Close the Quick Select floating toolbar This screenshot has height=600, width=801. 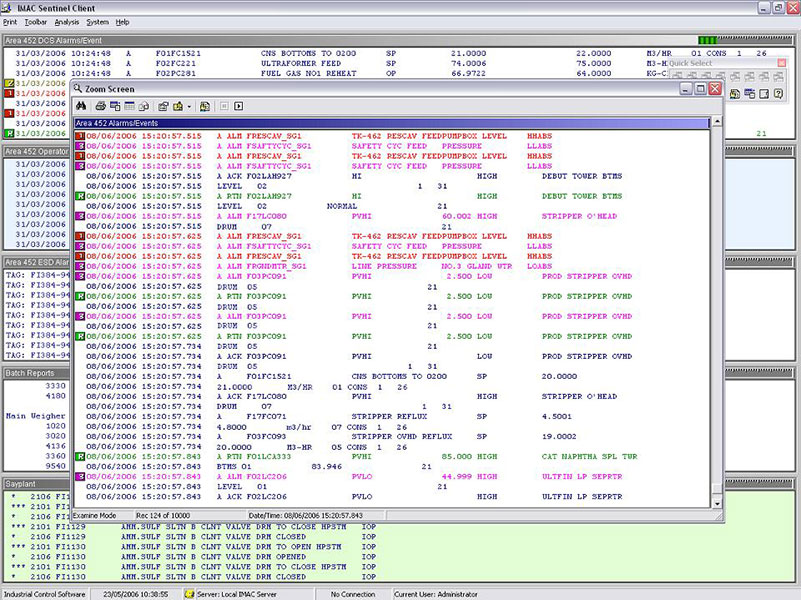(782, 63)
